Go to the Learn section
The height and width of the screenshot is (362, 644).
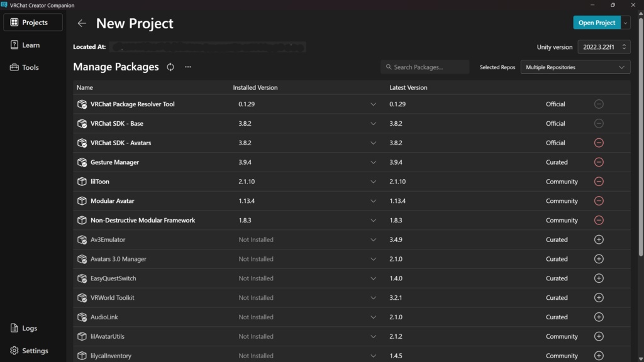[x=31, y=45]
